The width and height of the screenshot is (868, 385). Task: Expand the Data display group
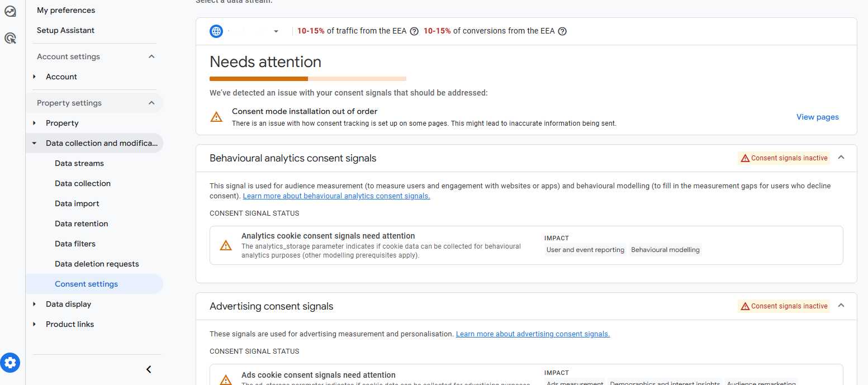click(35, 304)
